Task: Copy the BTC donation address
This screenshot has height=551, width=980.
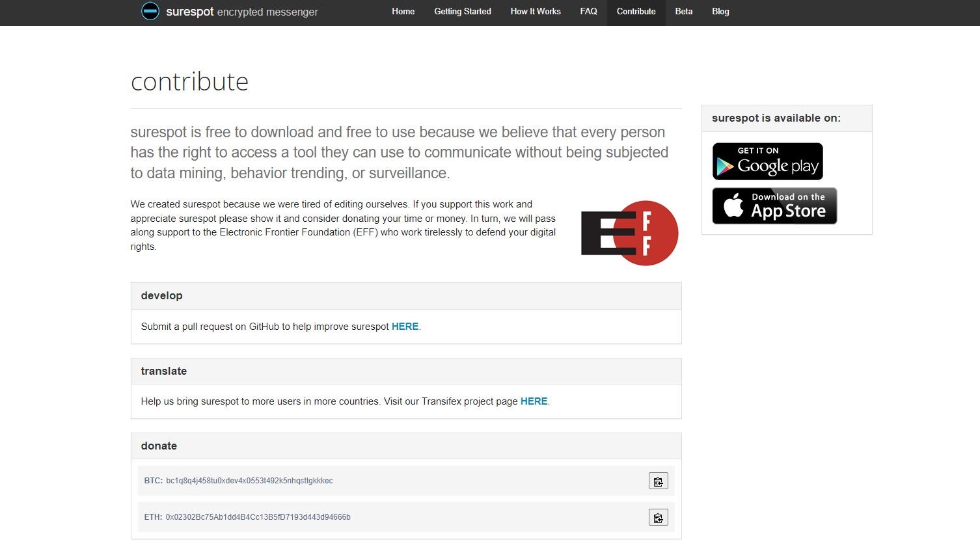Action: (659, 481)
